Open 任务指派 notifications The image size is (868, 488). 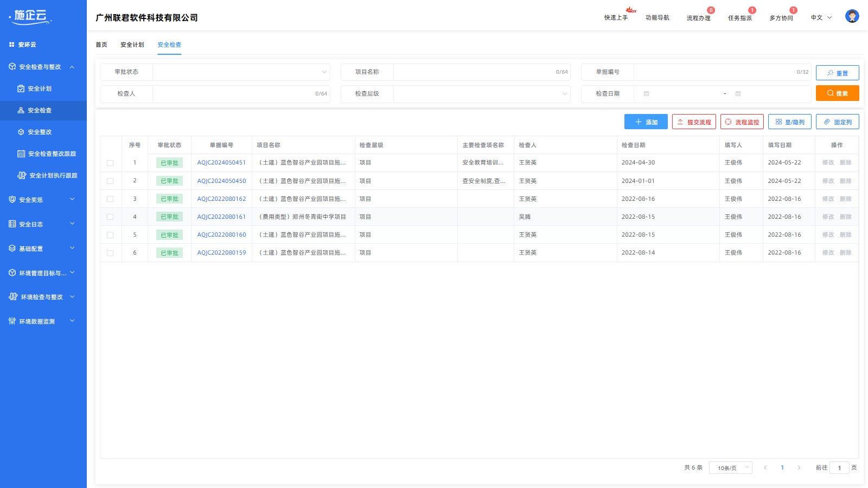coord(740,17)
